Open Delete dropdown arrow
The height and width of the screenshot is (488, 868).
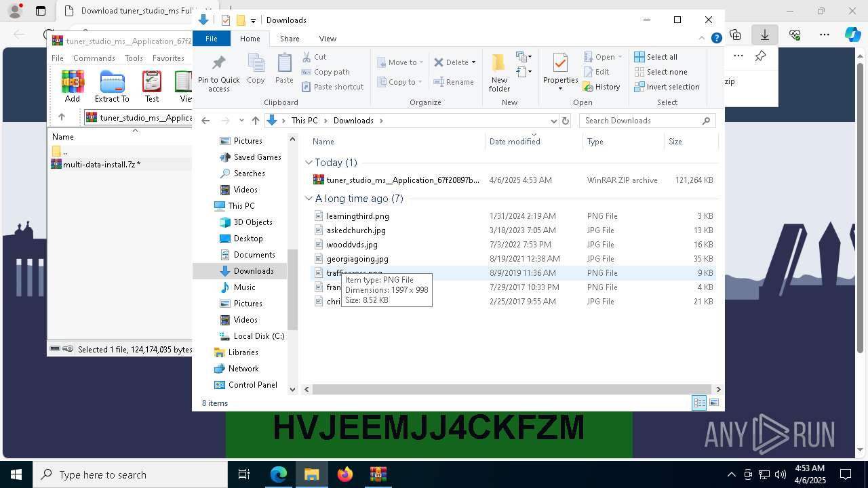click(473, 62)
